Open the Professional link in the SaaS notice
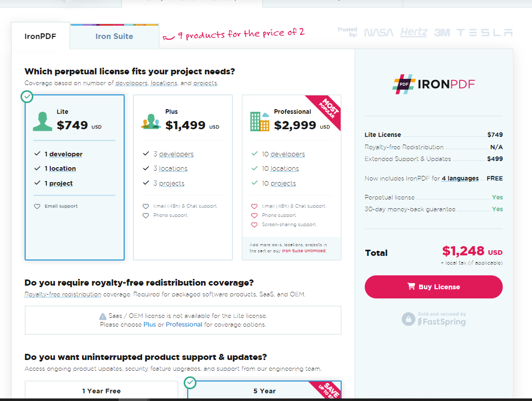This screenshot has width=532, height=401. (x=184, y=325)
